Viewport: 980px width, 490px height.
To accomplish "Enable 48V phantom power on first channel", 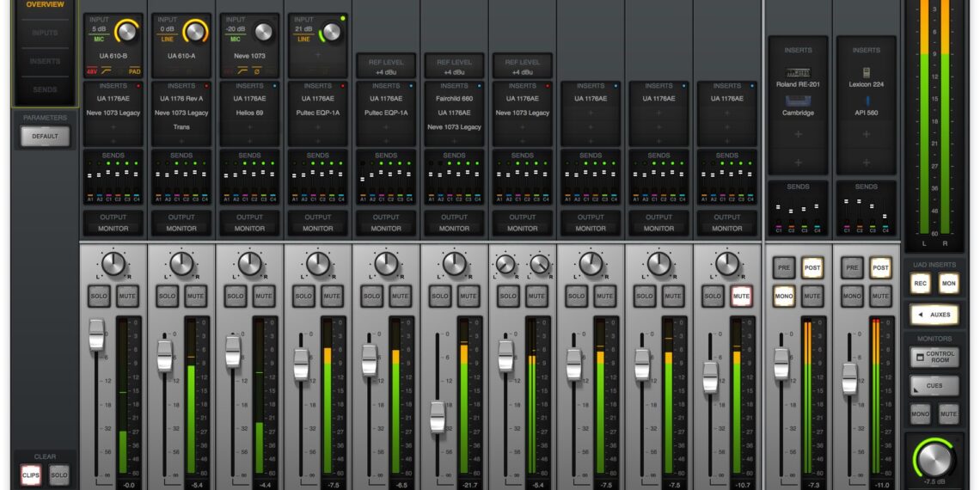I will tap(91, 71).
